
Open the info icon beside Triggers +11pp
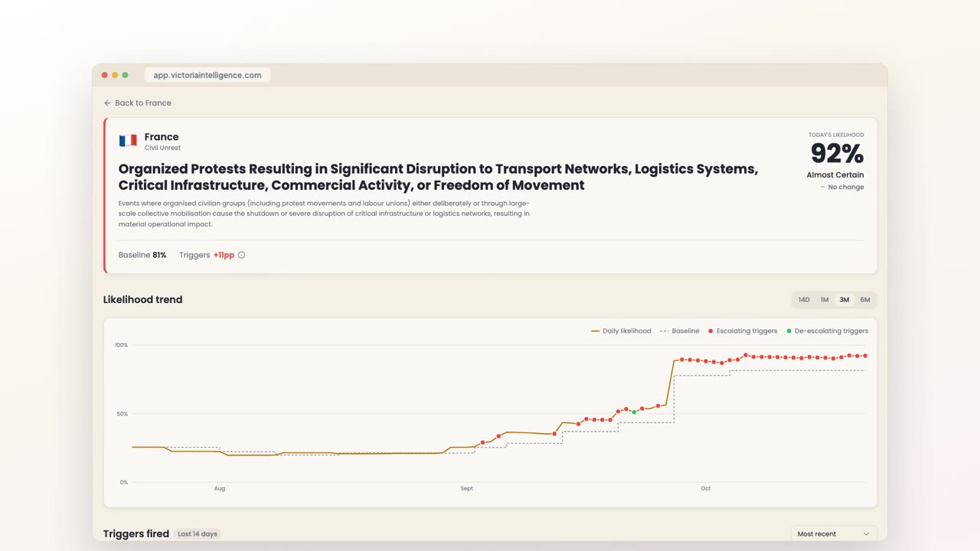click(241, 255)
